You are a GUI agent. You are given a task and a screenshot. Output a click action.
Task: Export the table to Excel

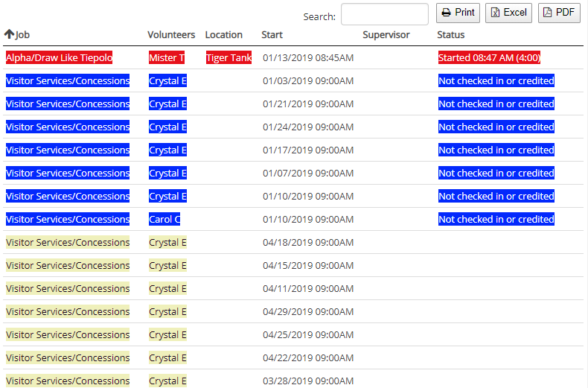tap(508, 13)
